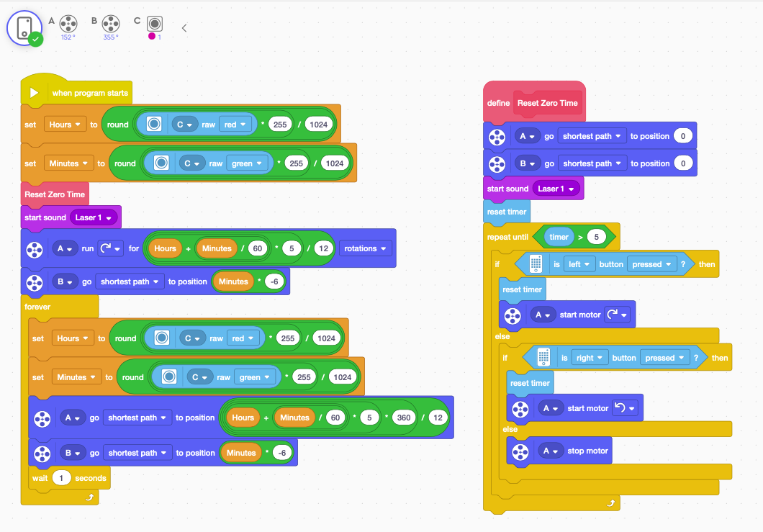Viewport: 763px width, 532px height.
Task: Open the 'red' raw color dropdown in first set block
Action: [238, 124]
